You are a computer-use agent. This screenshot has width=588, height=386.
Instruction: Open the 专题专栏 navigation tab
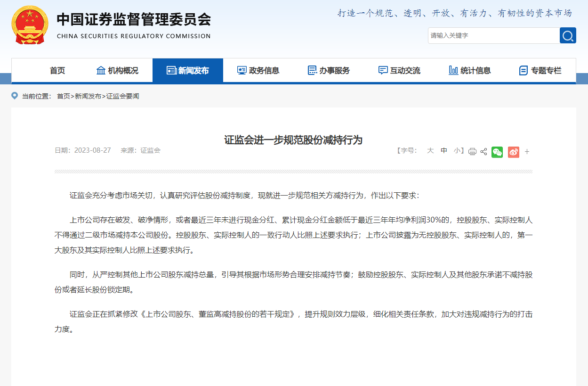coord(540,71)
